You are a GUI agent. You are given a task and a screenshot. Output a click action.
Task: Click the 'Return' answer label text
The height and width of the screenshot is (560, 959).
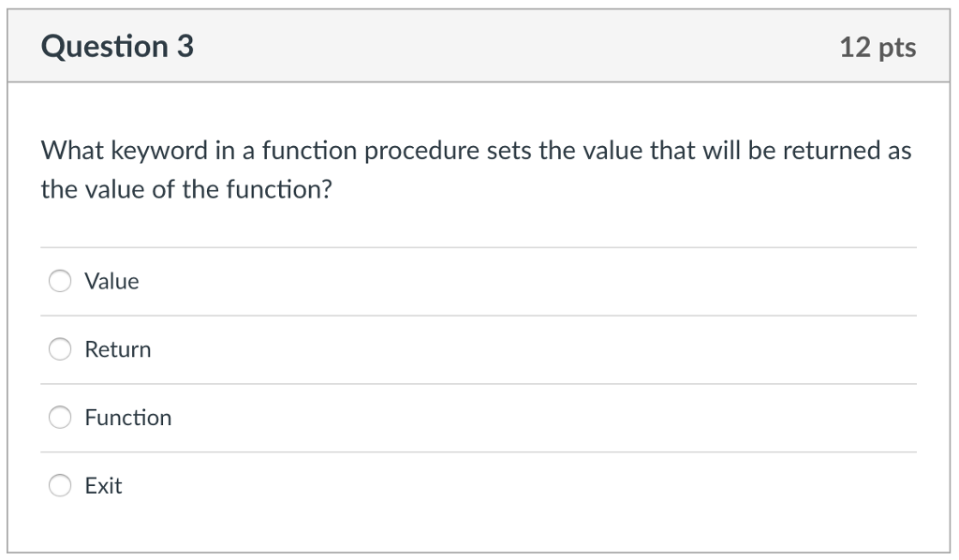click(117, 349)
